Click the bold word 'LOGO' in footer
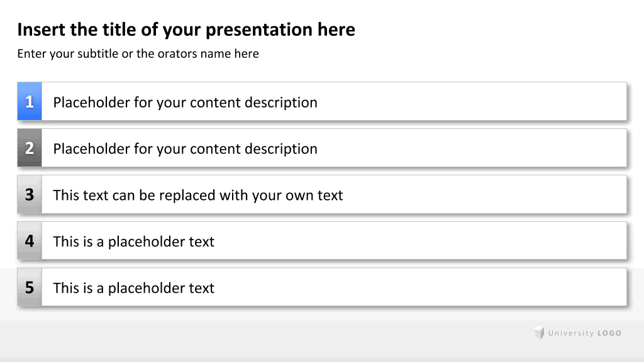The width and height of the screenshot is (644, 362). (609, 333)
